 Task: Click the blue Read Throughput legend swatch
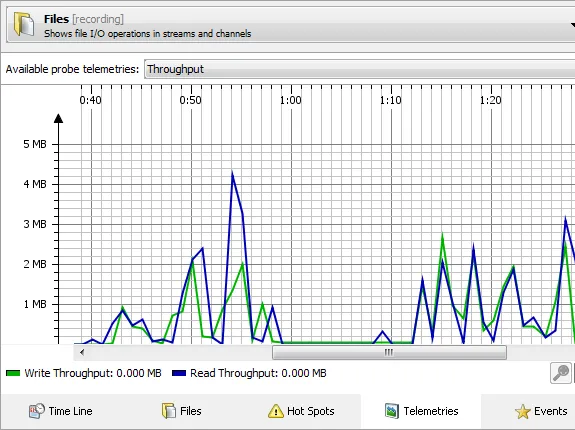(179, 373)
